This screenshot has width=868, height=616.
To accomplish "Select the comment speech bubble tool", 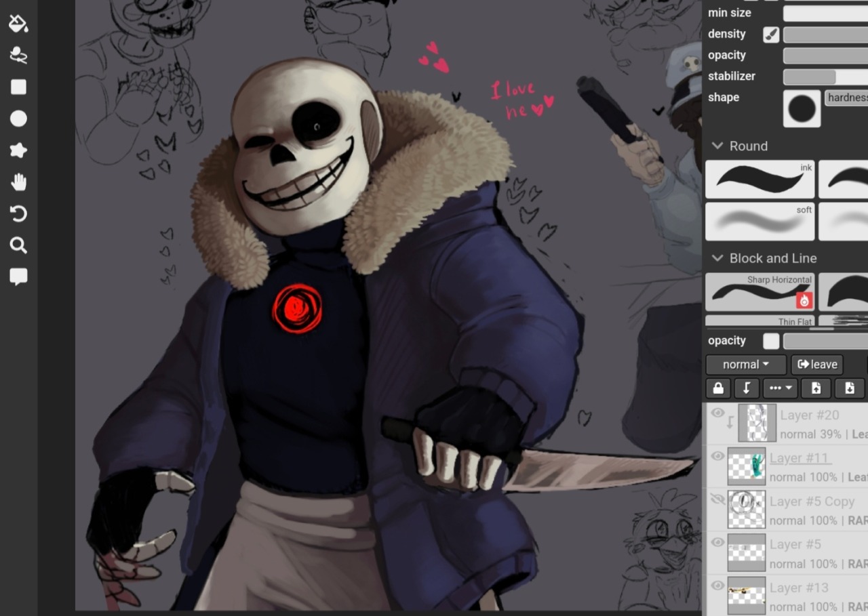I will tap(18, 276).
